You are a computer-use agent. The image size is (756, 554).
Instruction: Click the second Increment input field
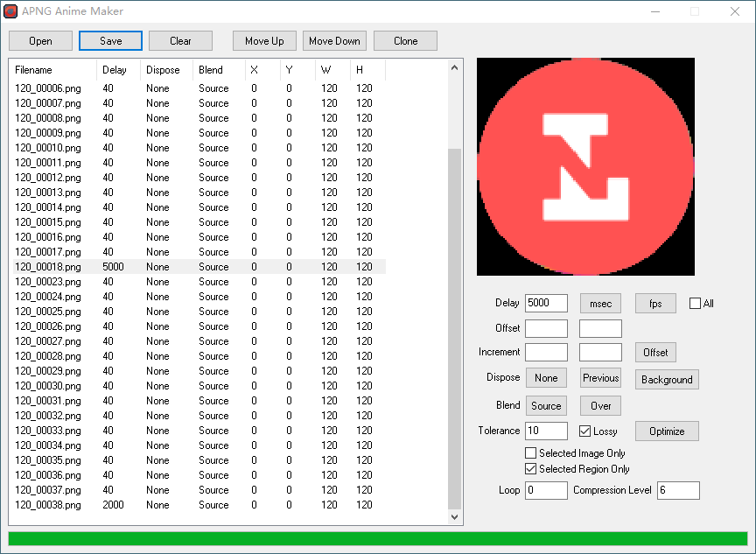(x=600, y=353)
